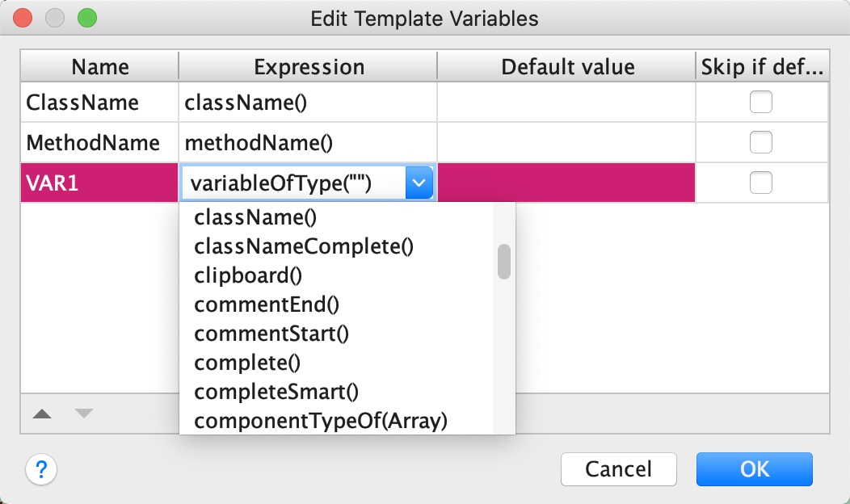Image resolution: width=850 pixels, height=504 pixels.
Task: Enable Skip if defined for VAR1
Action: [760, 183]
